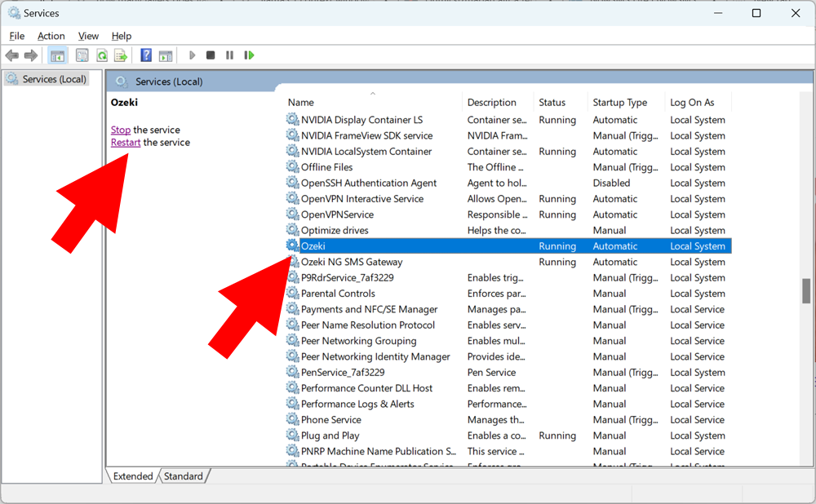Select NVIDIA LocalSystem Container service
The width and height of the screenshot is (816, 504).
(366, 152)
